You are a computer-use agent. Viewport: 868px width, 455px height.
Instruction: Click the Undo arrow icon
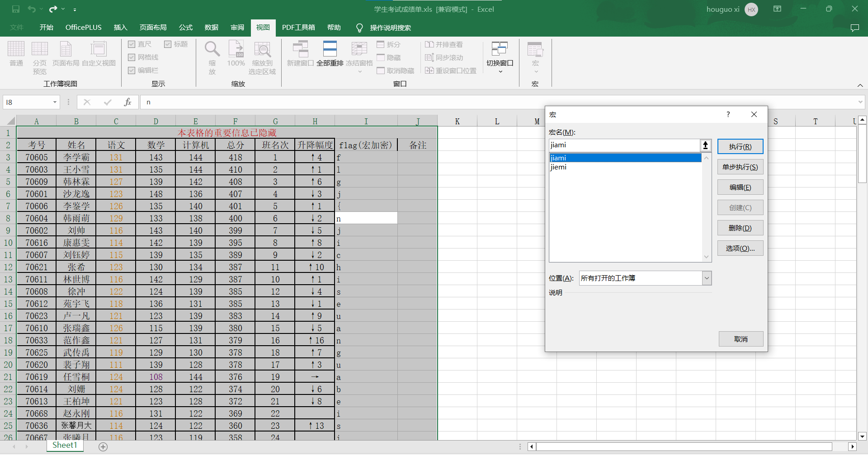point(31,9)
